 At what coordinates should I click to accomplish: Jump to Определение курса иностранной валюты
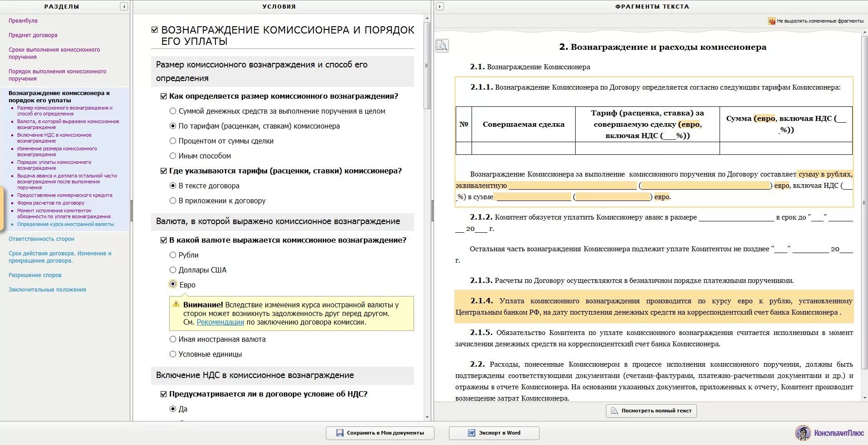click(x=66, y=225)
